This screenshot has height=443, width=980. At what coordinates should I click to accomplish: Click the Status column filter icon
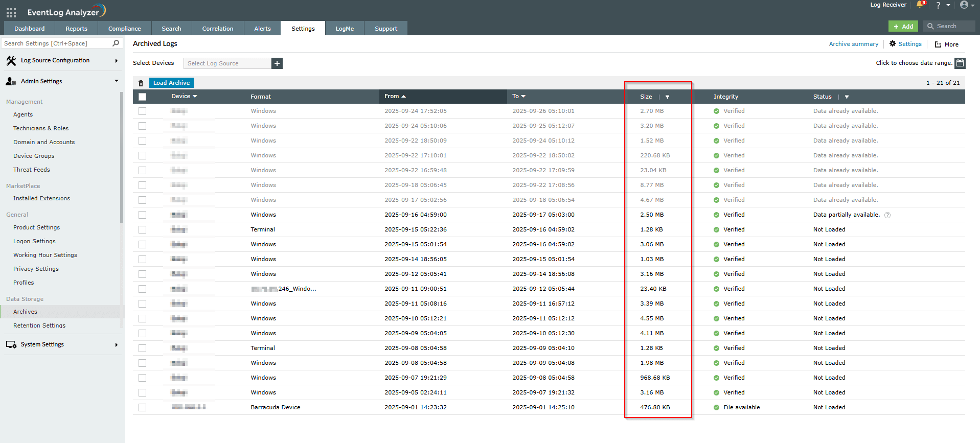pos(847,97)
